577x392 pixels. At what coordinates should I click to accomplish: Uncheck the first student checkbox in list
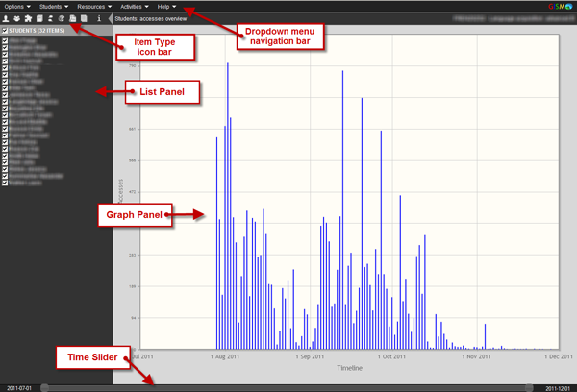(5, 40)
